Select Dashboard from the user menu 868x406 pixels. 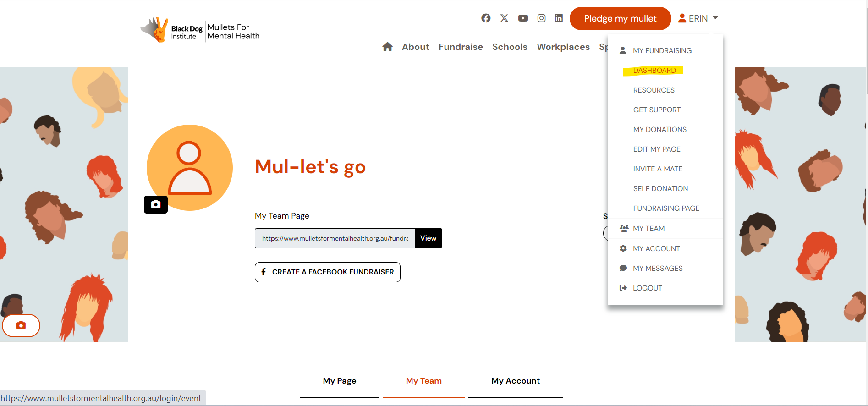tap(654, 71)
